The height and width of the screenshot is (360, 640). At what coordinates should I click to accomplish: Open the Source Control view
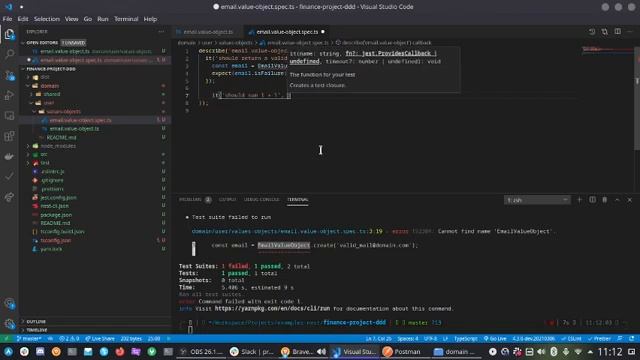[9, 76]
